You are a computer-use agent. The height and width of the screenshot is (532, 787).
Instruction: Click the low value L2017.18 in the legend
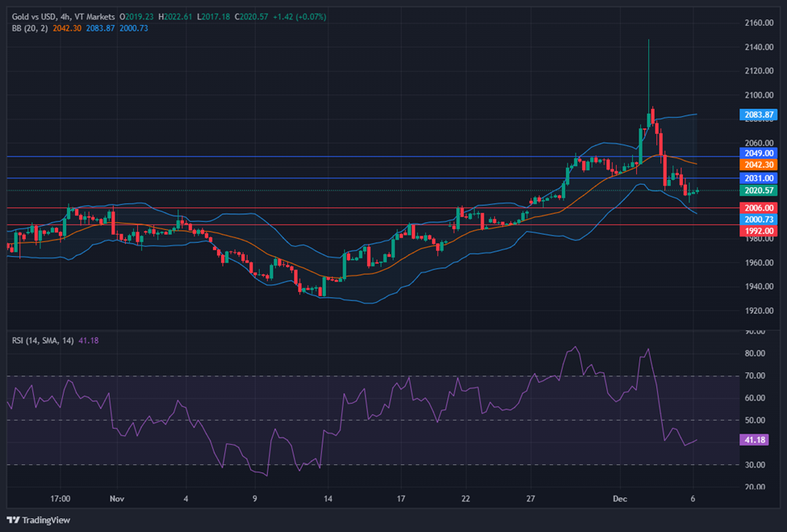(213, 17)
